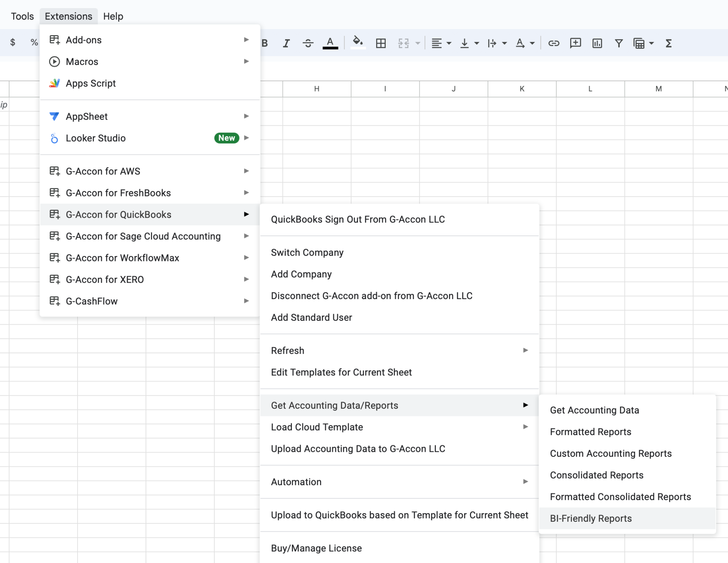Expand the Load Cloud Template submenu
The width and height of the screenshot is (728, 563).
[x=400, y=427]
